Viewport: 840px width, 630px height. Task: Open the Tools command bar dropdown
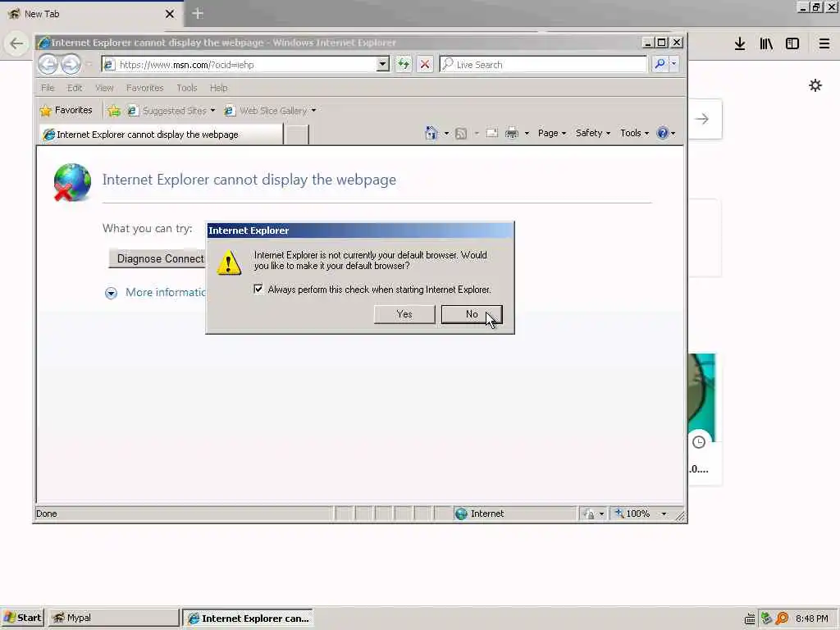point(634,133)
